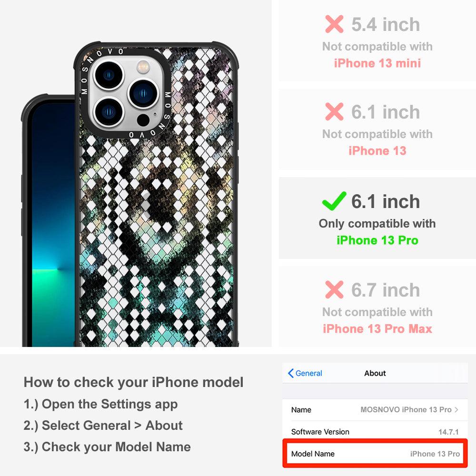Click the bottom-left camera lens
The height and width of the screenshot is (476, 476).
coord(109,112)
